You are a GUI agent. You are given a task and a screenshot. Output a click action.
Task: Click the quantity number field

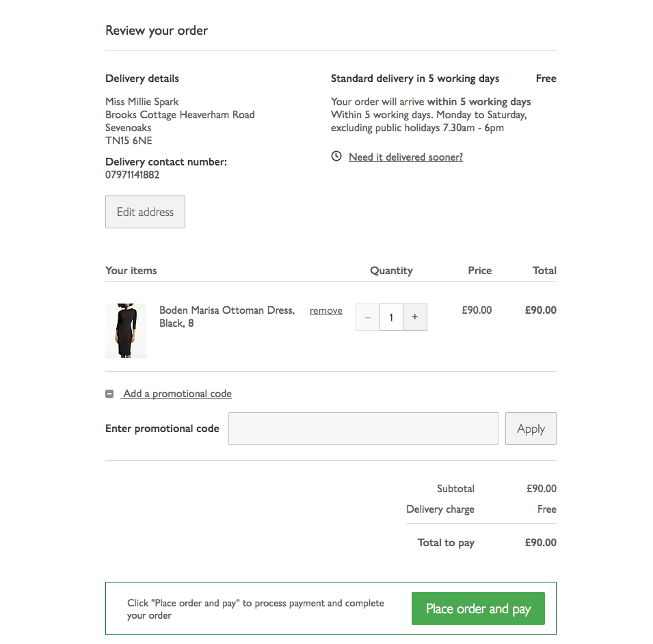click(x=391, y=317)
